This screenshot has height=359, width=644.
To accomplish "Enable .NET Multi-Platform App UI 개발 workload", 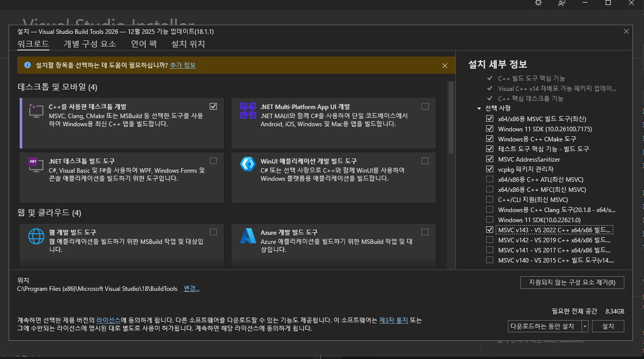I will point(425,106).
